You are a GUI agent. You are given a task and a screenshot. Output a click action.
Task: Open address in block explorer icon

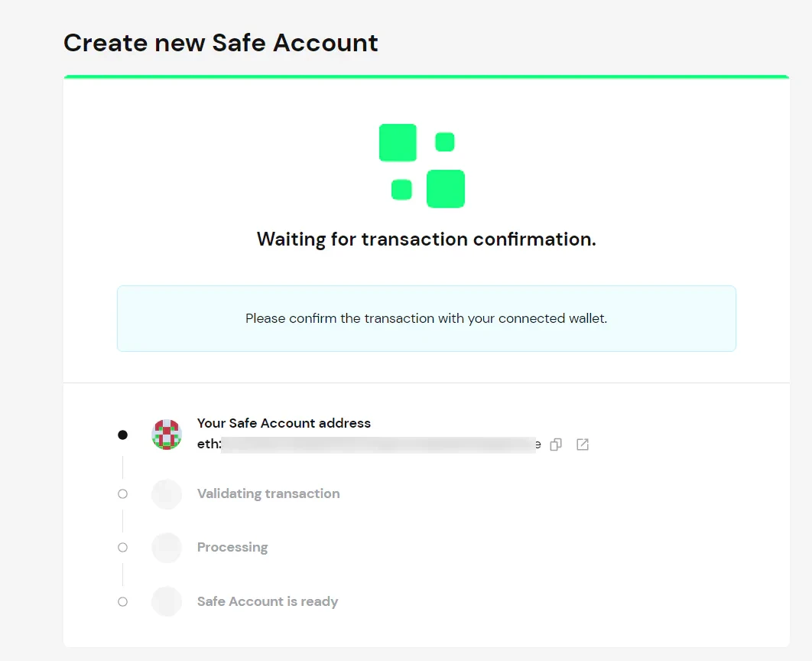coord(583,444)
